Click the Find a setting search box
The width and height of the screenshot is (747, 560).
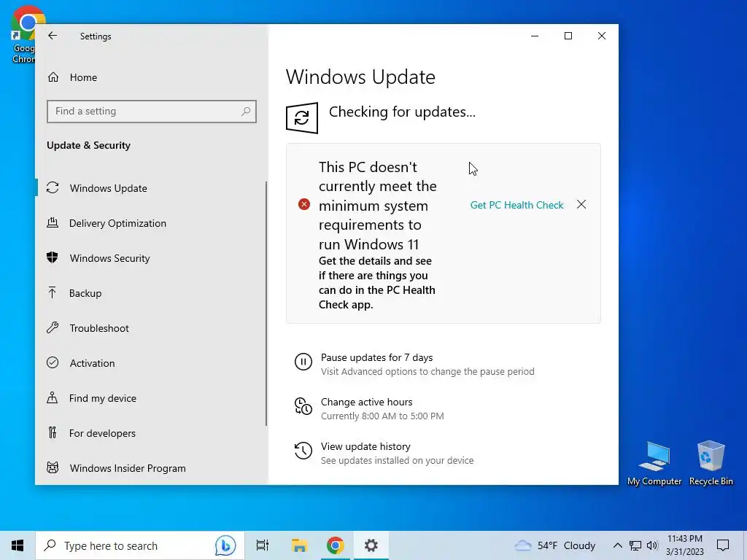tap(152, 112)
